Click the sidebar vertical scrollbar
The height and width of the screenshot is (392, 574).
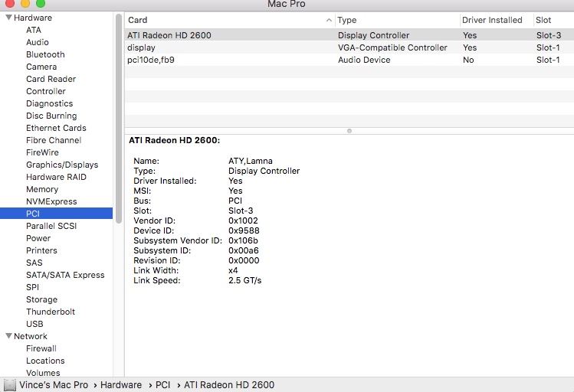pyautogui.click(x=118, y=119)
